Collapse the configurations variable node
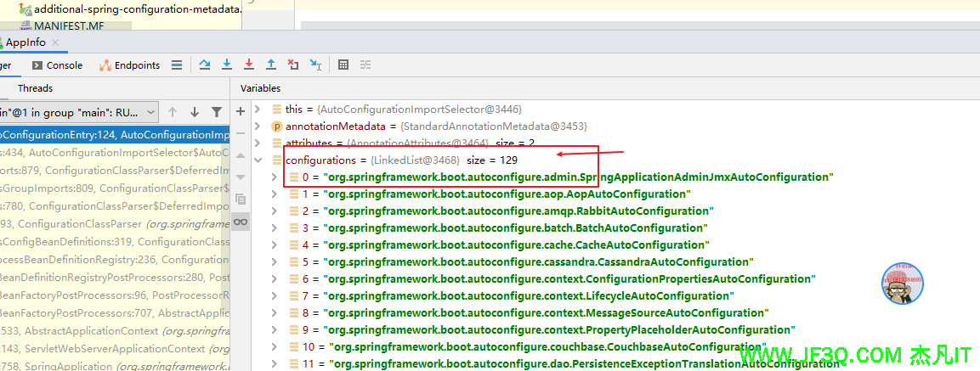 (x=258, y=160)
